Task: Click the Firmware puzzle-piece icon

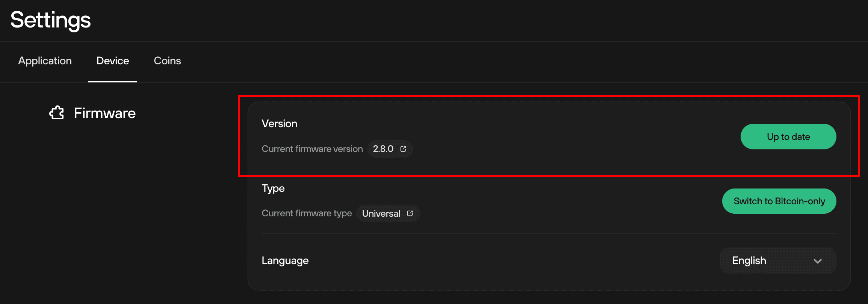Action: tap(57, 113)
